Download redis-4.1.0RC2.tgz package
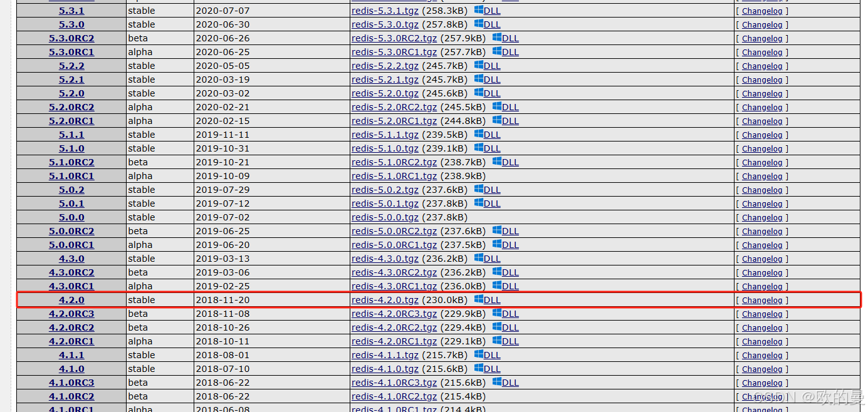868x412 pixels. tap(394, 396)
